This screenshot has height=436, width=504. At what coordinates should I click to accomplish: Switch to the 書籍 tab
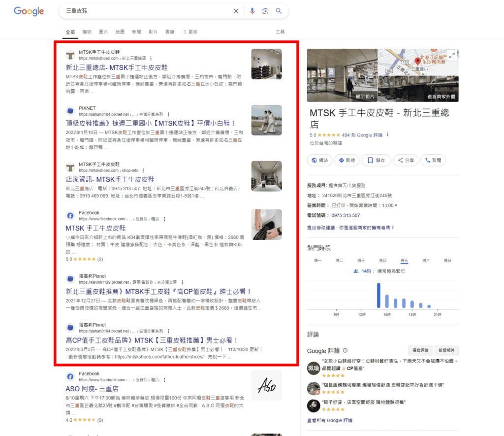(170, 32)
